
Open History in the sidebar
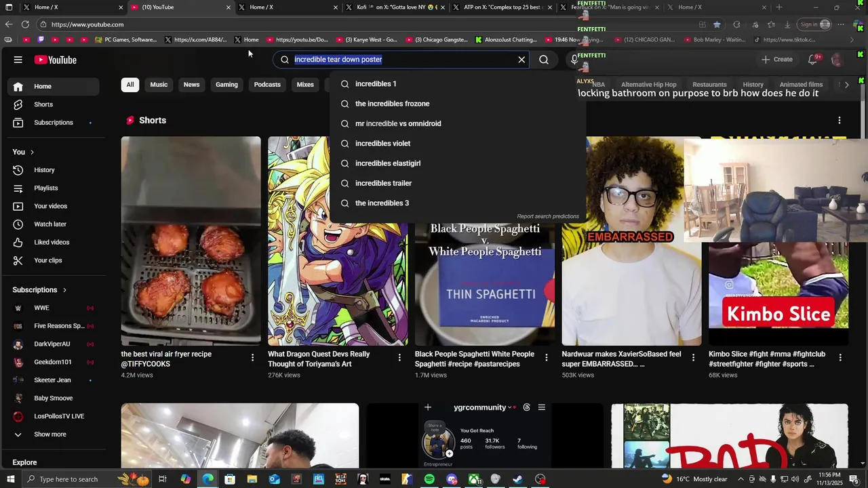coord(52,170)
